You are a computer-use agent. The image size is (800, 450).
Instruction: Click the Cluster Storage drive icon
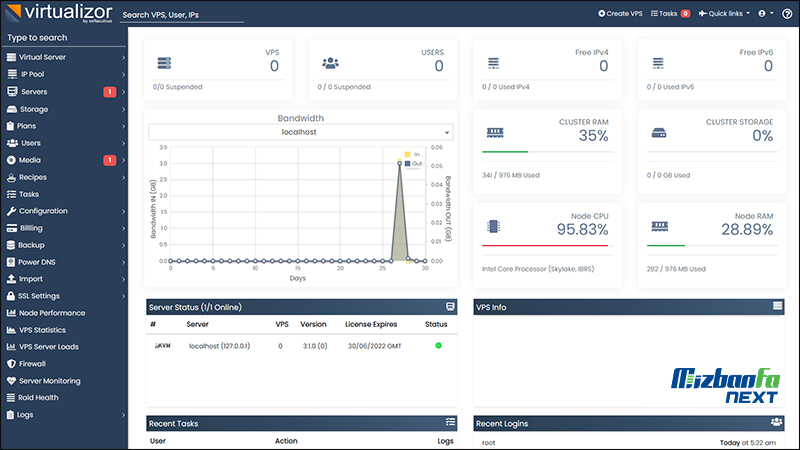(659, 132)
